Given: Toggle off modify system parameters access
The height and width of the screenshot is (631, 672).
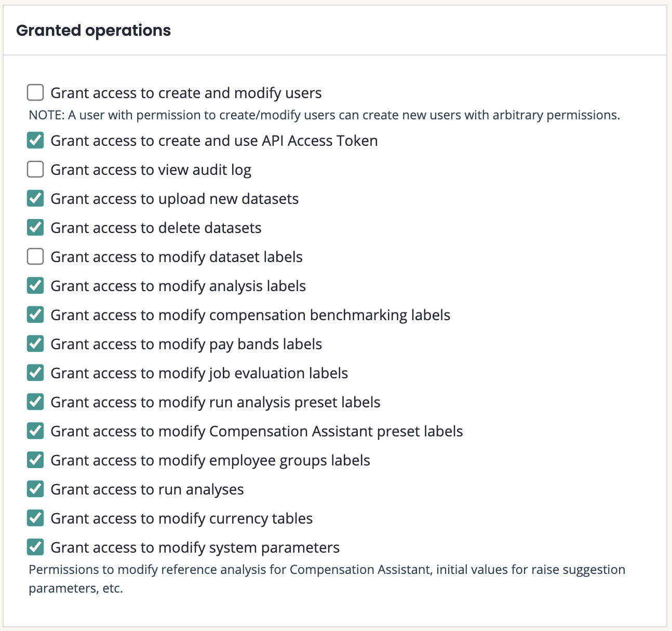Looking at the screenshot, I should [35, 547].
